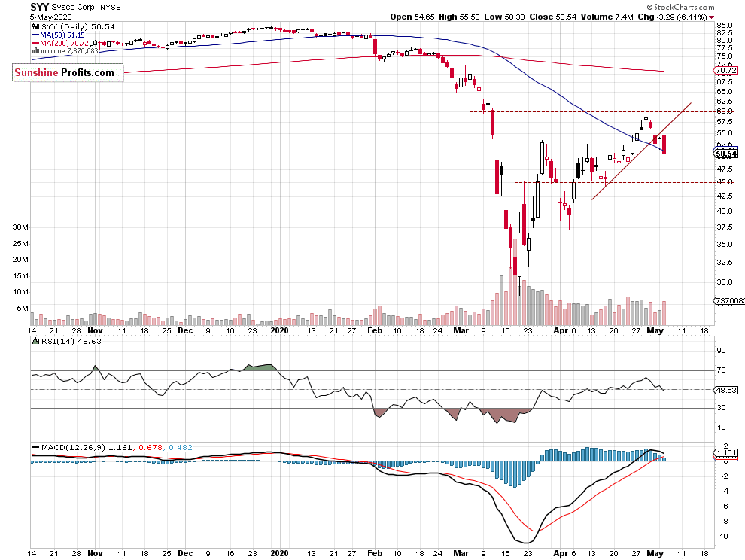745x560 pixels.
Task: Click the 30M volume axis label
Action: (x=20, y=227)
